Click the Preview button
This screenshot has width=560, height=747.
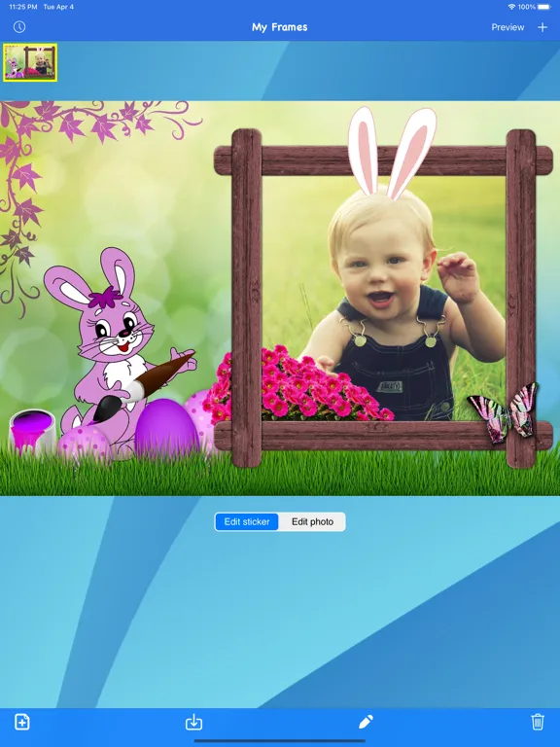507,27
